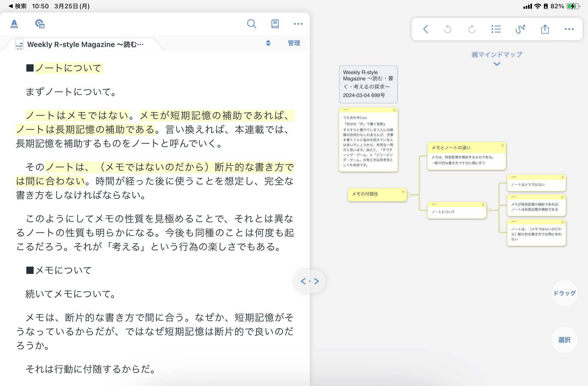Open the outline list icon in the toolbar
The height and width of the screenshot is (386, 588).
496,29
